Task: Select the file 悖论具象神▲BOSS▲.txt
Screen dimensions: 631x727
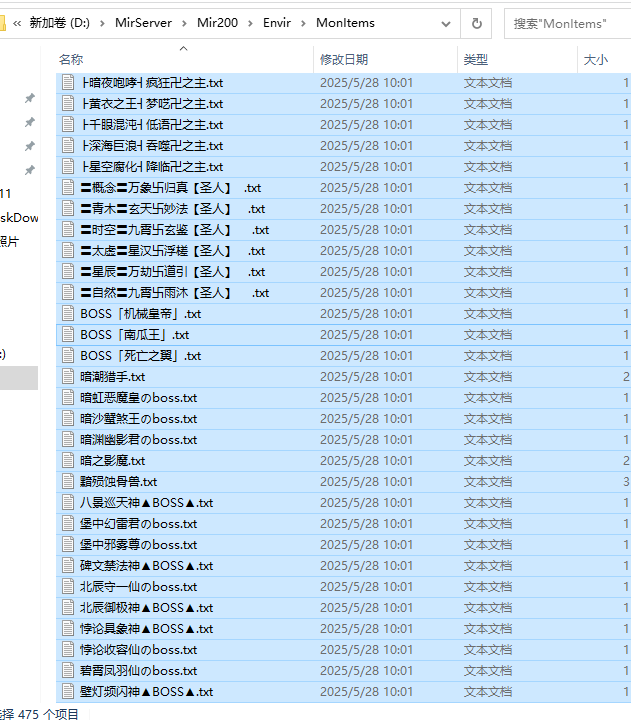Action: point(343,629)
